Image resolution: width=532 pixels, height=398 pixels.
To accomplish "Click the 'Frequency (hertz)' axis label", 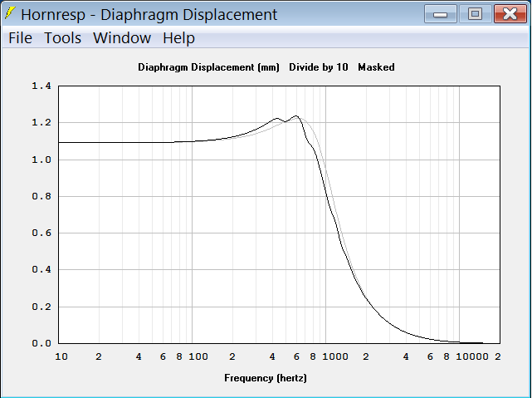I will pyautogui.click(x=266, y=378).
